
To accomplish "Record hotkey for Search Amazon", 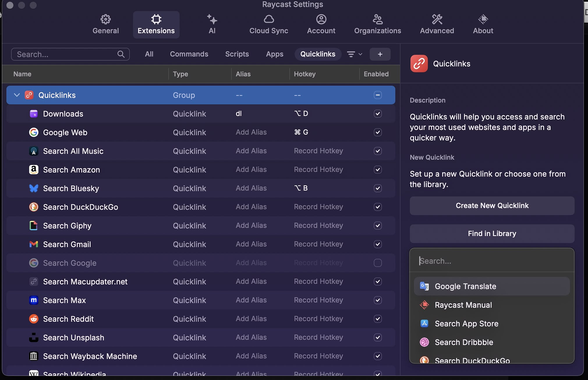I will pyautogui.click(x=318, y=170).
